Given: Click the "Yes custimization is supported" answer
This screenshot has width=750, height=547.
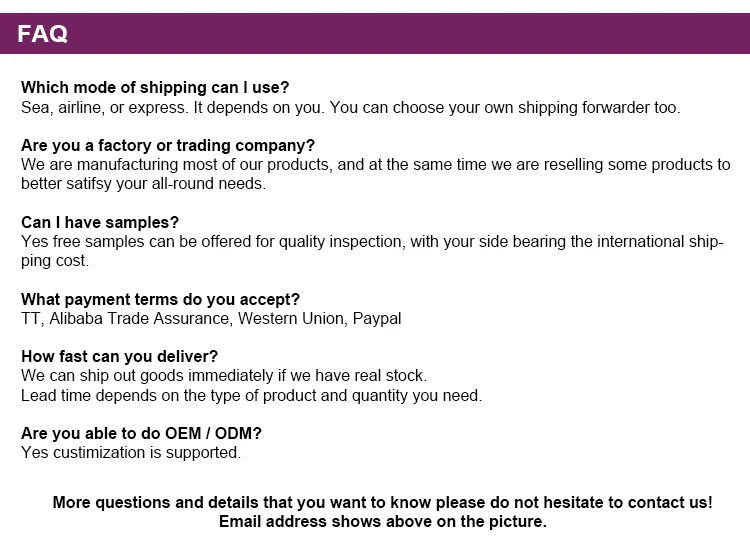Looking at the screenshot, I should pyautogui.click(x=131, y=452).
